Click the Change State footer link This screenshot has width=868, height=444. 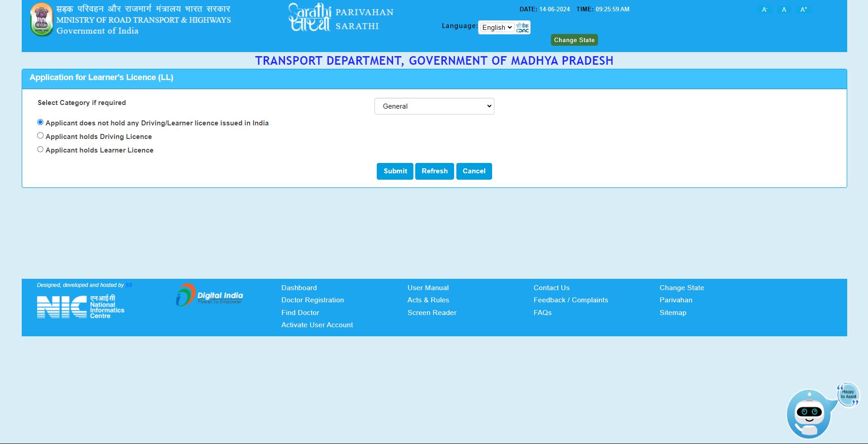682,288
